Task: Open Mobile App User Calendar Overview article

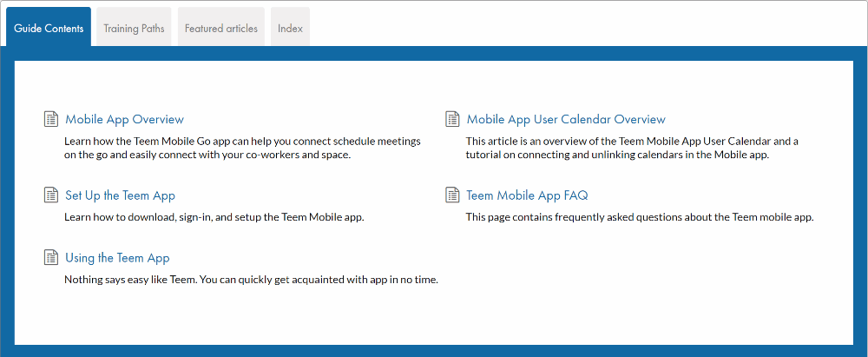Action: coord(566,119)
